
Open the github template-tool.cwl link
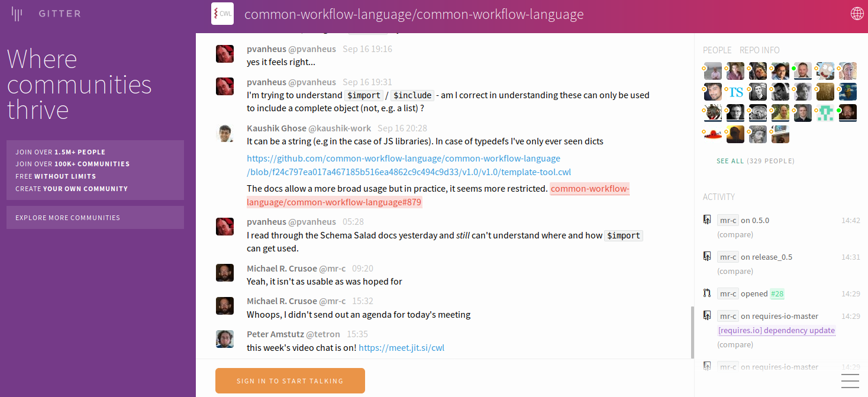[409, 165]
